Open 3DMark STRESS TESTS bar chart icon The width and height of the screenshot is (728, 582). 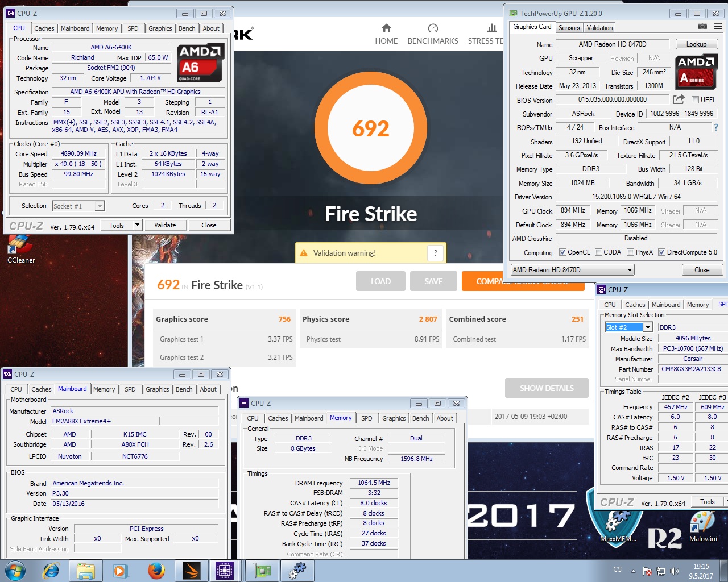(x=492, y=28)
